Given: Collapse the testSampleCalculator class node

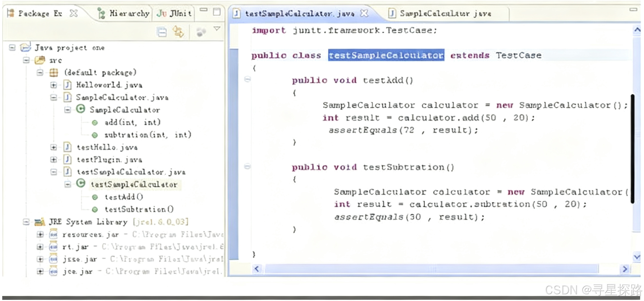Looking at the screenshot, I should (68, 184).
